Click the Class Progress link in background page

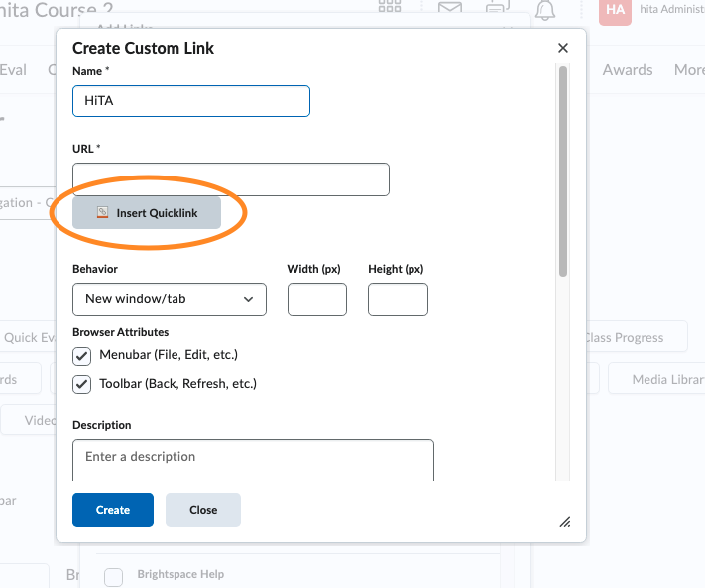pyautogui.click(x=624, y=337)
